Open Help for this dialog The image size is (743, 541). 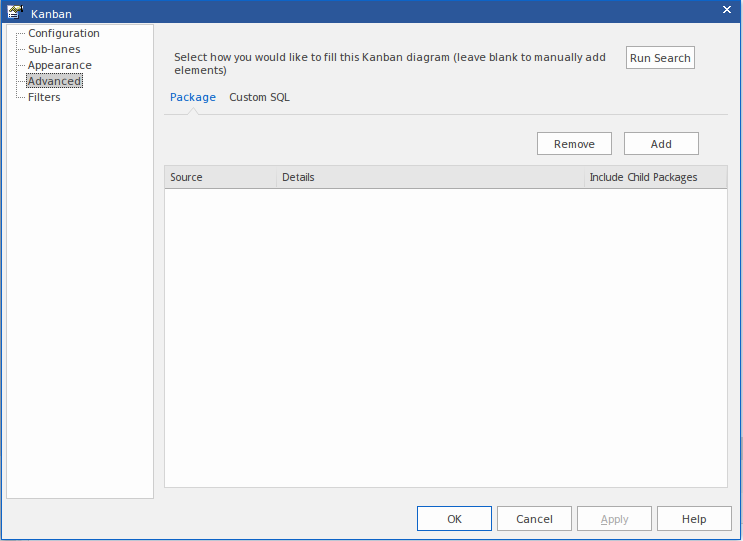click(x=693, y=519)
